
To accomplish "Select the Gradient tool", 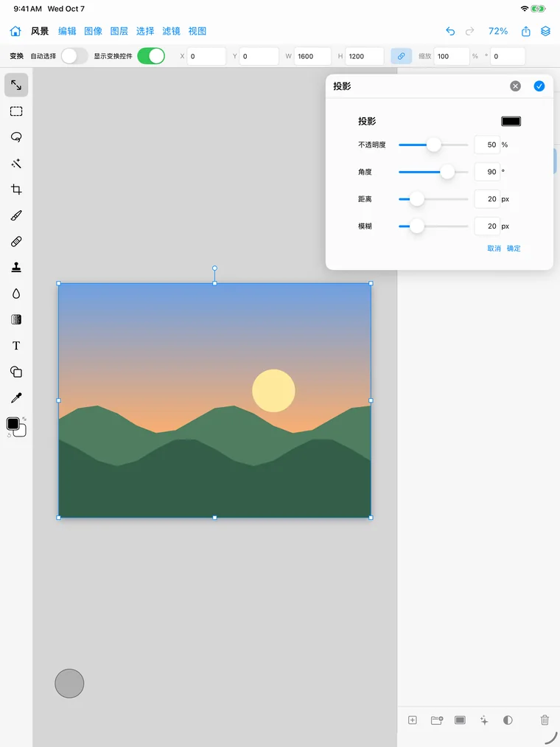I will (16, 319).
